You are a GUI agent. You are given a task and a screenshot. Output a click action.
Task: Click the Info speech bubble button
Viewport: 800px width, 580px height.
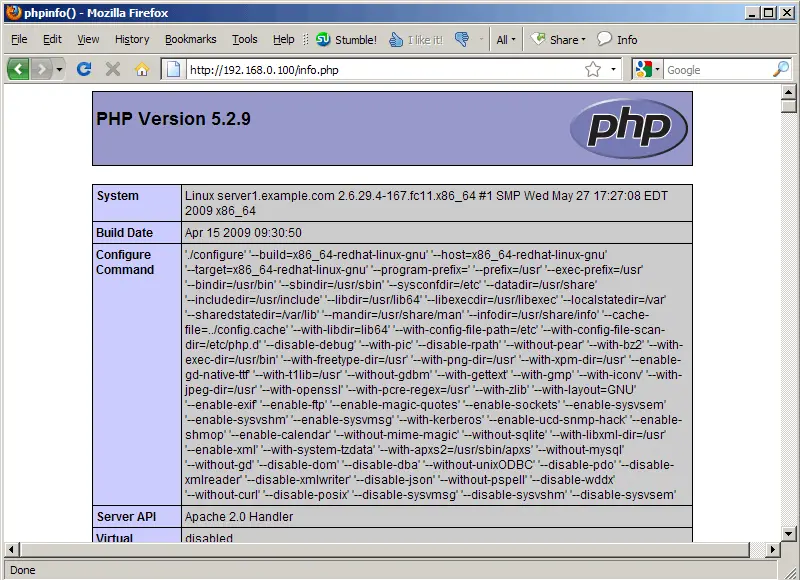617,39
